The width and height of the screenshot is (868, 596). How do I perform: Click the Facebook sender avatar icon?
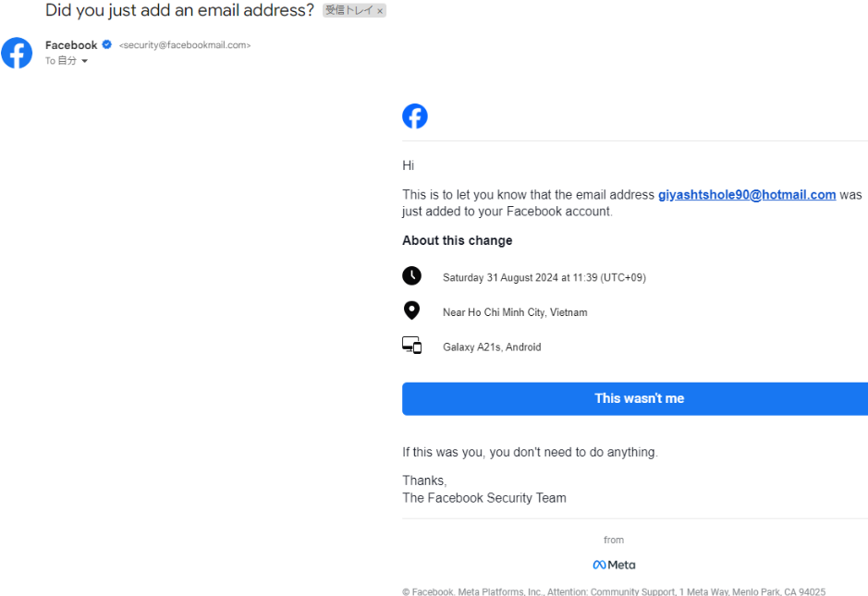coord(17,53)
